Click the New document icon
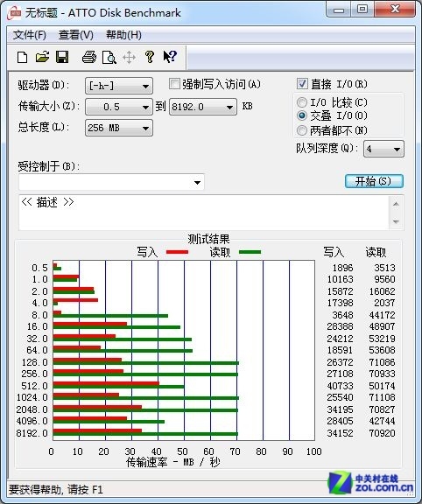422x504 pixels. (x=22, y=58)
